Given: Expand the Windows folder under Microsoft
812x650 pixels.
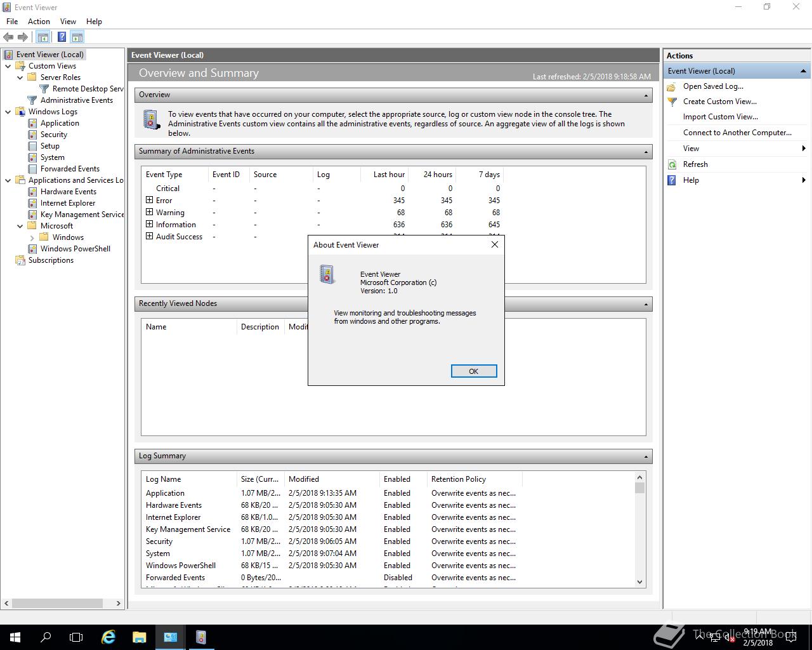Looking at the screenshot, I should coord(32,237).
